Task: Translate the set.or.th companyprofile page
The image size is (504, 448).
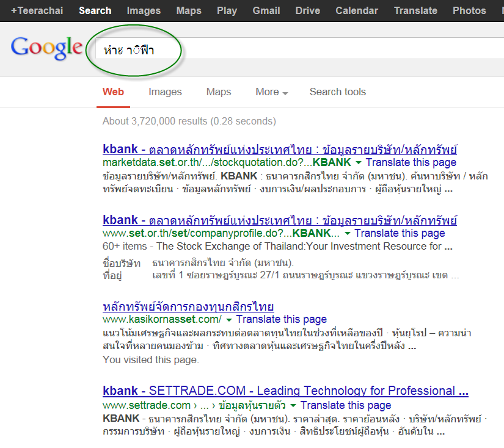Action: tap(400, 233)
